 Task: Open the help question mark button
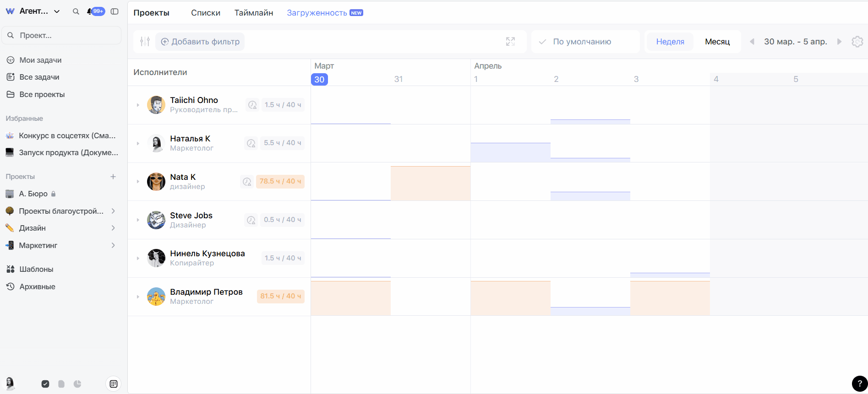(859, 383)
